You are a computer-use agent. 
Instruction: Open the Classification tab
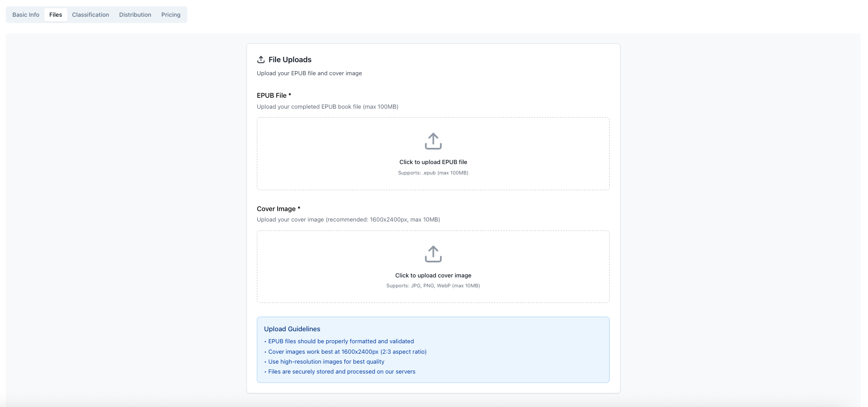[x=90, y=15]
